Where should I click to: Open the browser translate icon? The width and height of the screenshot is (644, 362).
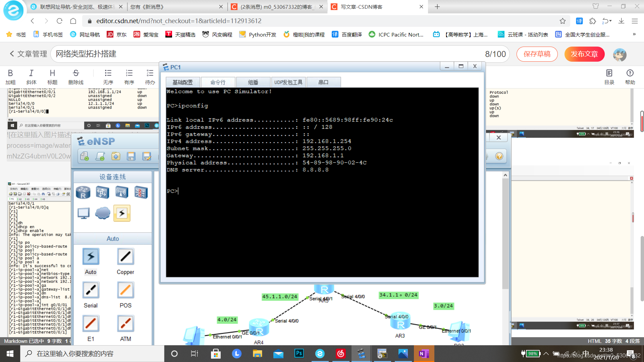click(x=579, y=21)
